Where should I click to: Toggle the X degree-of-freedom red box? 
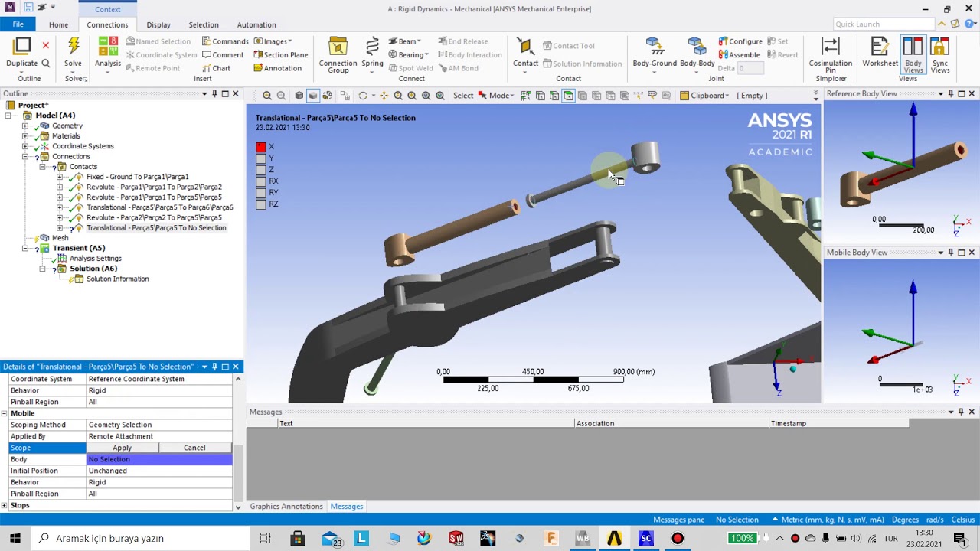pos(261,147)
